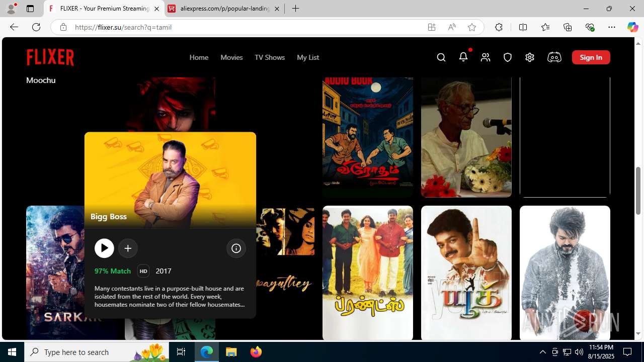Image resolution: width=644 pixels, height=362 pixels.
Task: Open the snowy bearded man poster
Action: coord(565,273)
